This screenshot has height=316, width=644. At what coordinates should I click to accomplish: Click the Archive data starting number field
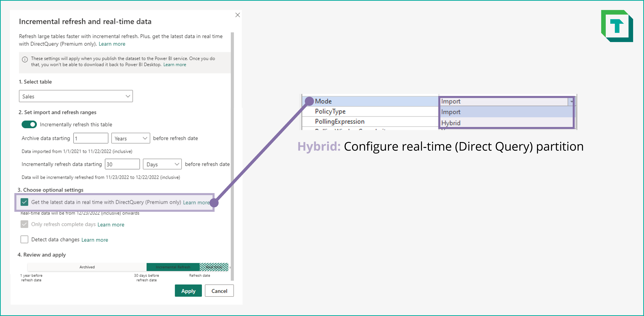pyautogui.click(x=91, y=138)
